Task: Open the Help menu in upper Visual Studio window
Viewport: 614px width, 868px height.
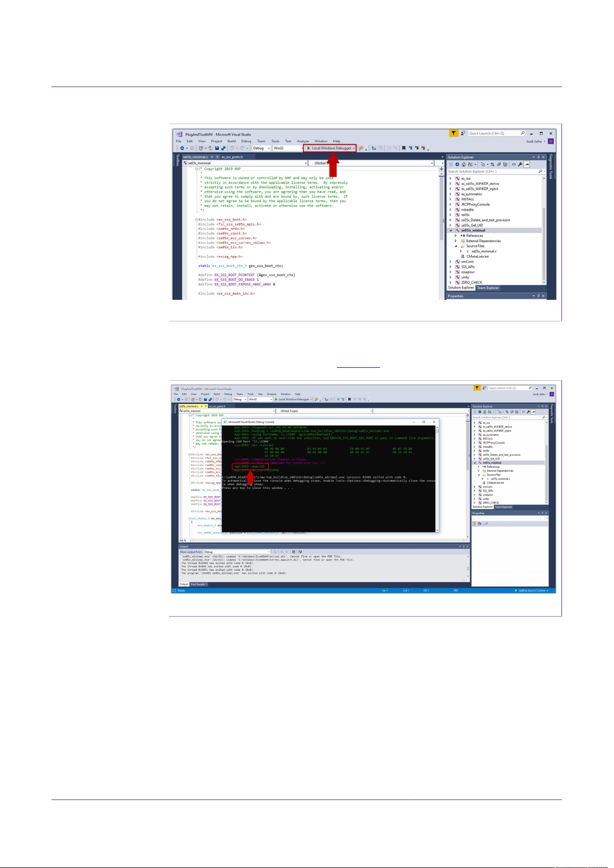Action: tap(336, 141)
